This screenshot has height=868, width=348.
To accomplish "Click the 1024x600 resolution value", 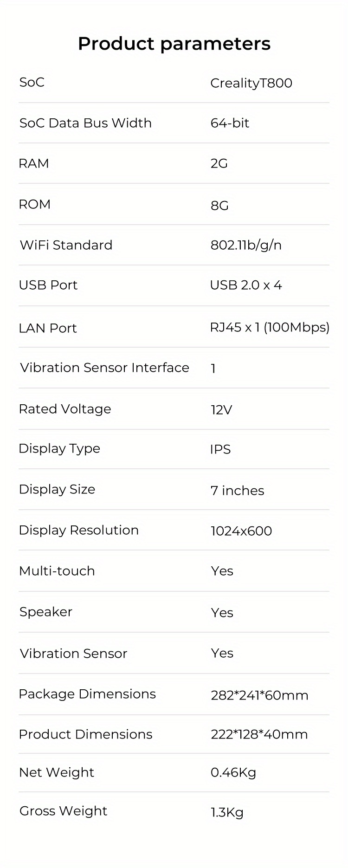I will tap(241, 531).
